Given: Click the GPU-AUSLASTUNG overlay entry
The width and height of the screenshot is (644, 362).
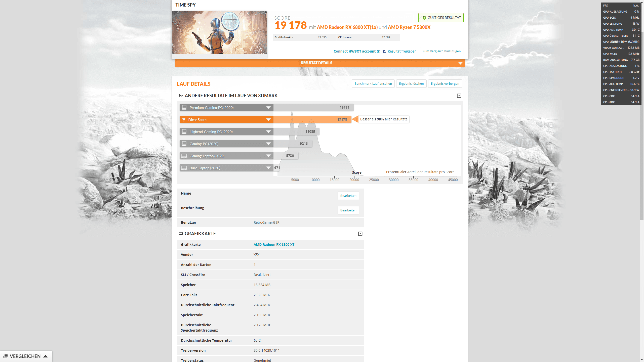Looking at the screenshot, I should 621,12.
